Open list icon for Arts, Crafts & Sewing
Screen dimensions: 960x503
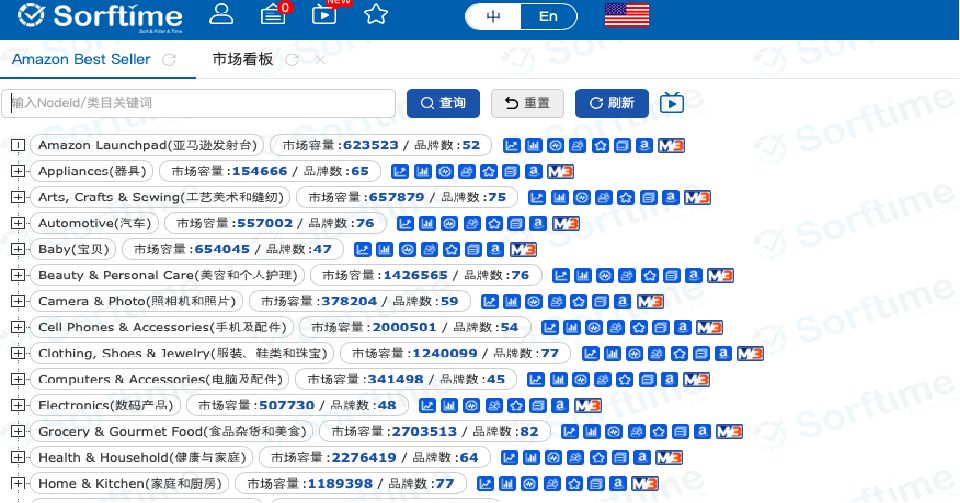tap(648, 198)
